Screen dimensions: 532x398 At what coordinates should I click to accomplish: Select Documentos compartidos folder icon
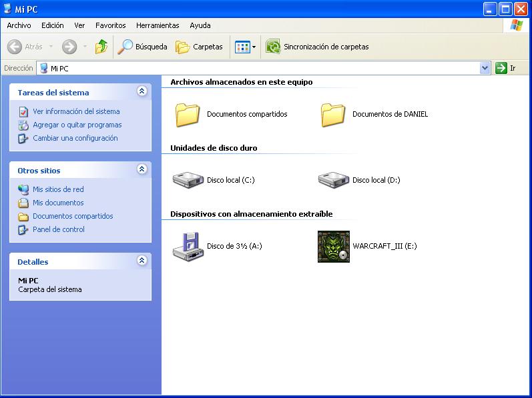(188, 115)
